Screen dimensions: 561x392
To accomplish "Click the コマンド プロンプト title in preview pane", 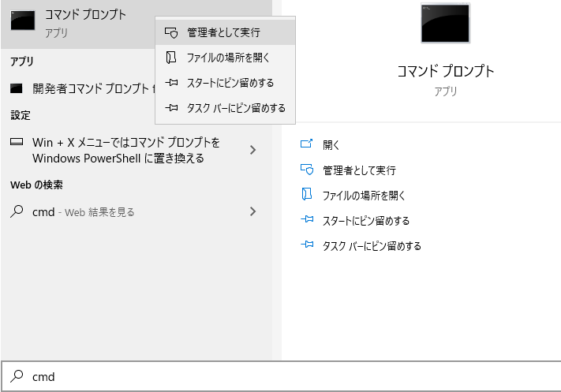I will tap(446, 71).
